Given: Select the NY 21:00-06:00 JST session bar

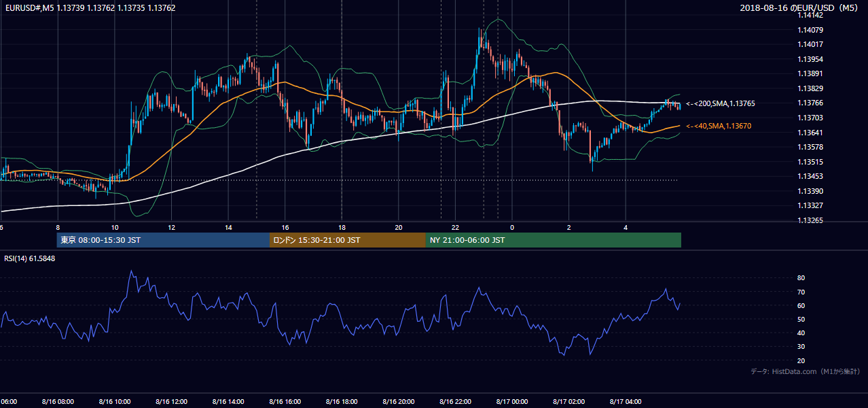Looking at the screenshot, I should (554, 240).
